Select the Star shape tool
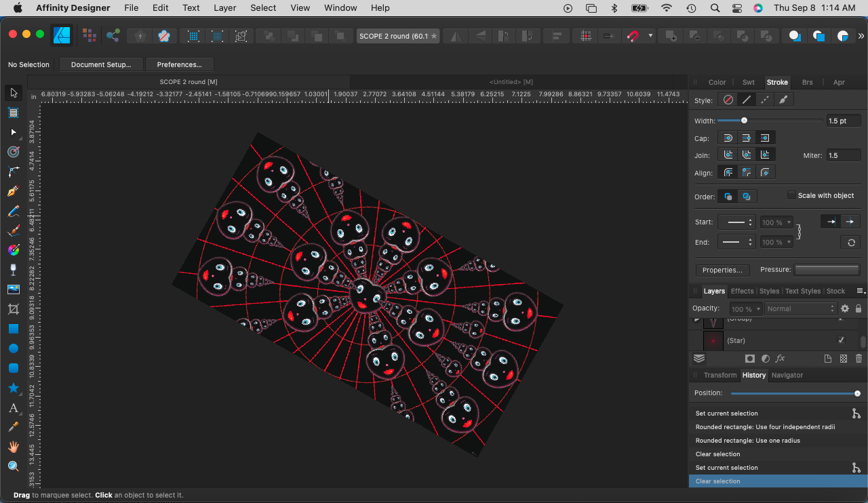Viewport: 868px width, 503px height. [x=14, y=388]
